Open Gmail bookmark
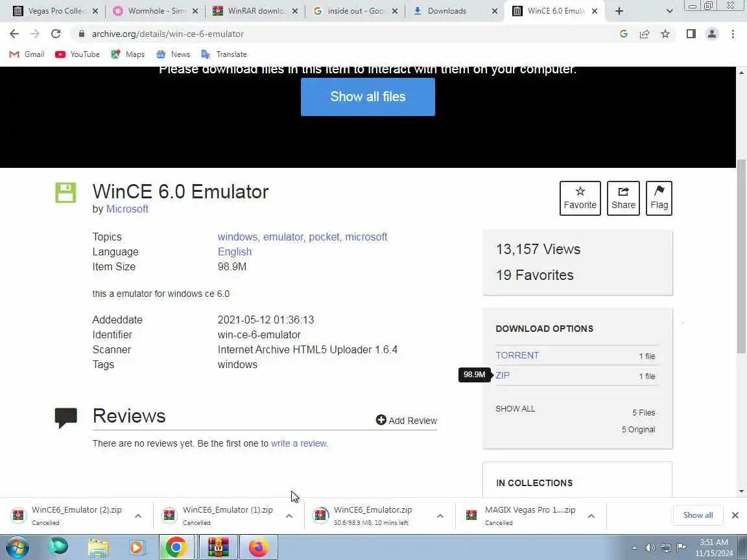Screen dimensions: 747x560 pos(27,54)
